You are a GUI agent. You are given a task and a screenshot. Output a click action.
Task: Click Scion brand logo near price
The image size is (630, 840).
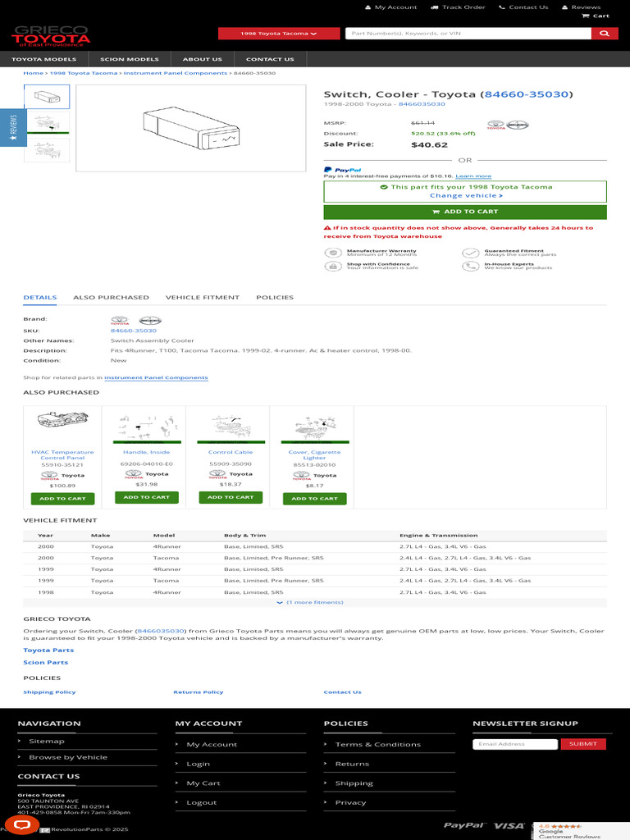[518, 125]
